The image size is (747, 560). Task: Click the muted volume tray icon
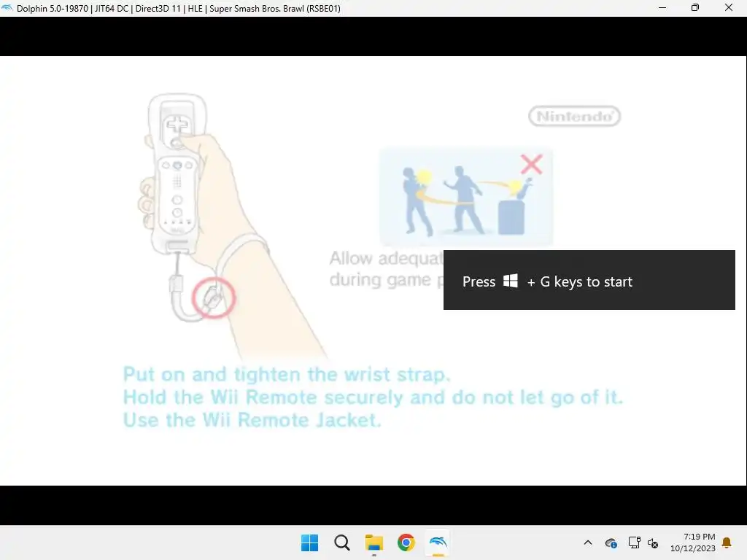(653, 542)
